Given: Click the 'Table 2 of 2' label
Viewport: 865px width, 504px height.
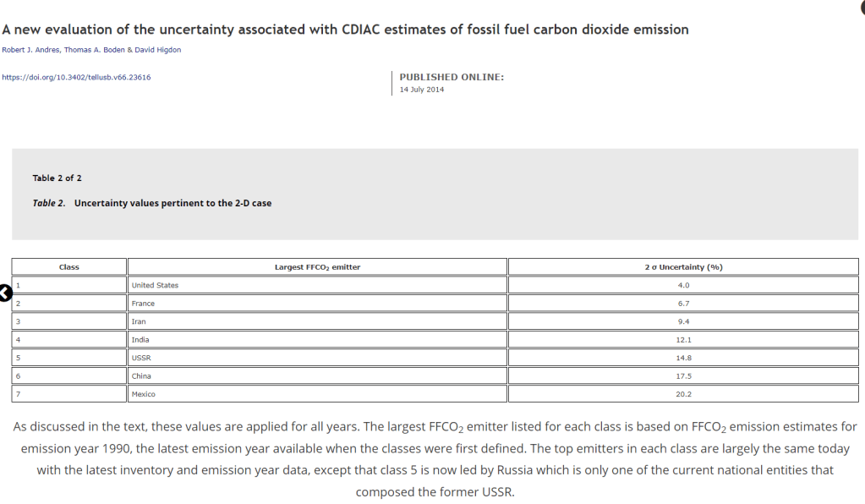Looking at the screenshot, I should pyautogui.click(x=57, y=178).
